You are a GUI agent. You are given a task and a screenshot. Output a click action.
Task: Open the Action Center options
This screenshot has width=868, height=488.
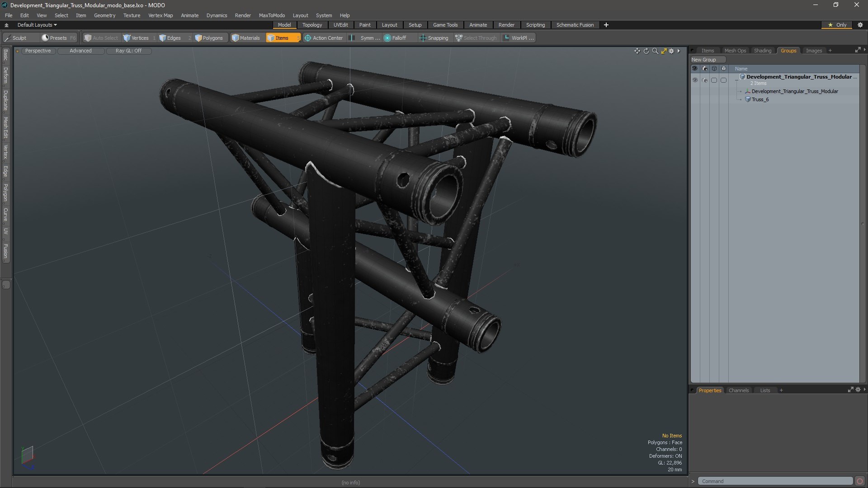324,38
